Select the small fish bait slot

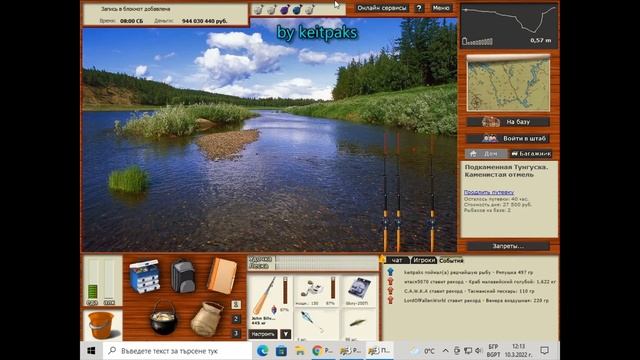click(x=358, y=324)
